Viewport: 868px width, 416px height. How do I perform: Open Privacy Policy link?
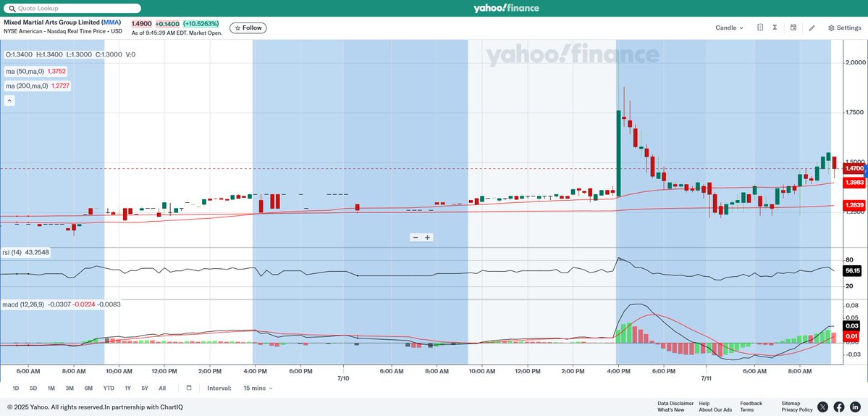[797, 410]
